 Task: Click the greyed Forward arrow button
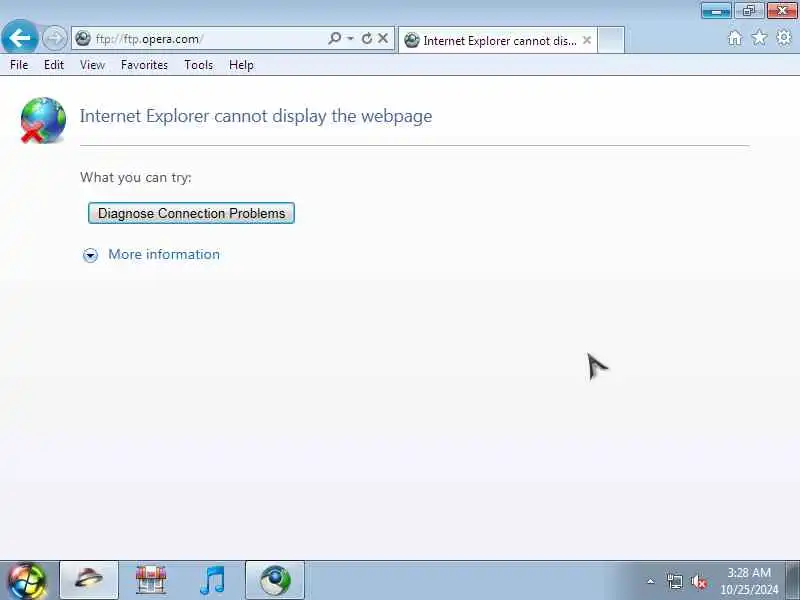coord(54,38)
